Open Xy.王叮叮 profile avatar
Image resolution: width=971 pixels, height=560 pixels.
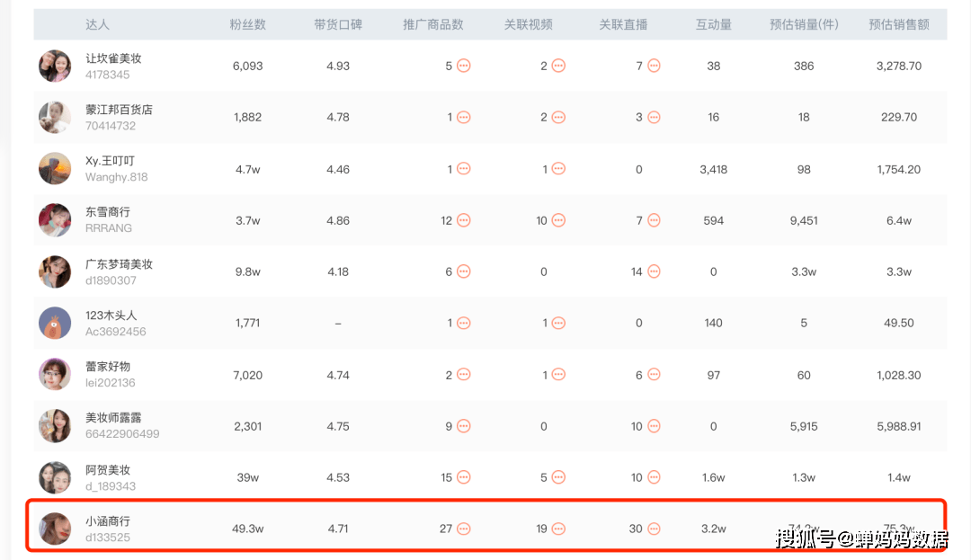click(55, 168)
